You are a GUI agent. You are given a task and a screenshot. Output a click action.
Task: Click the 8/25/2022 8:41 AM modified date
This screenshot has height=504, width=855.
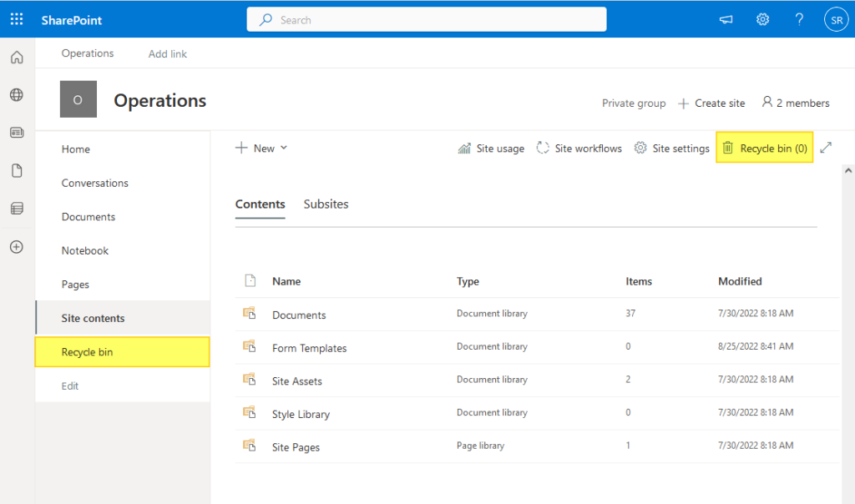[x=755, y=346]
